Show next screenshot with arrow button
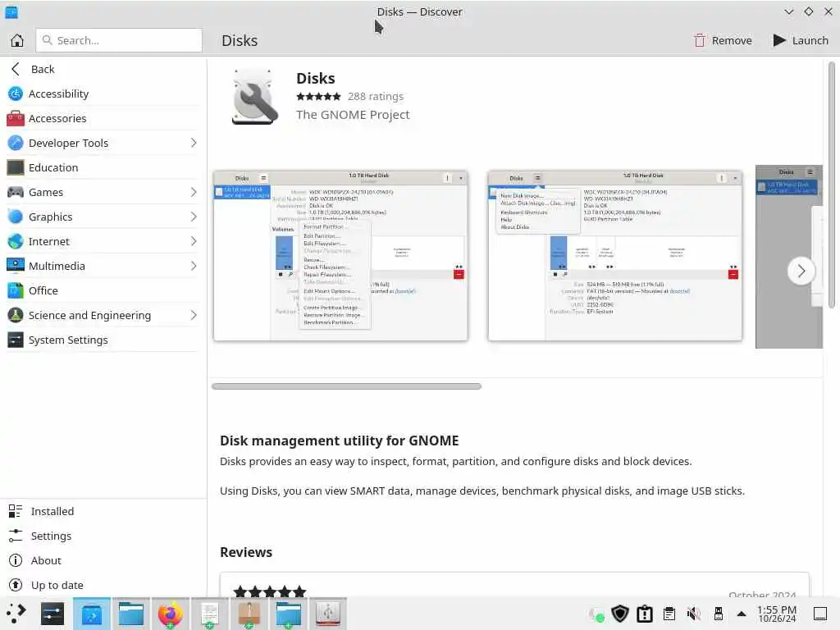The width and height of the screenshot is (840, 630). pyautogui.click(x=801, y=271)
